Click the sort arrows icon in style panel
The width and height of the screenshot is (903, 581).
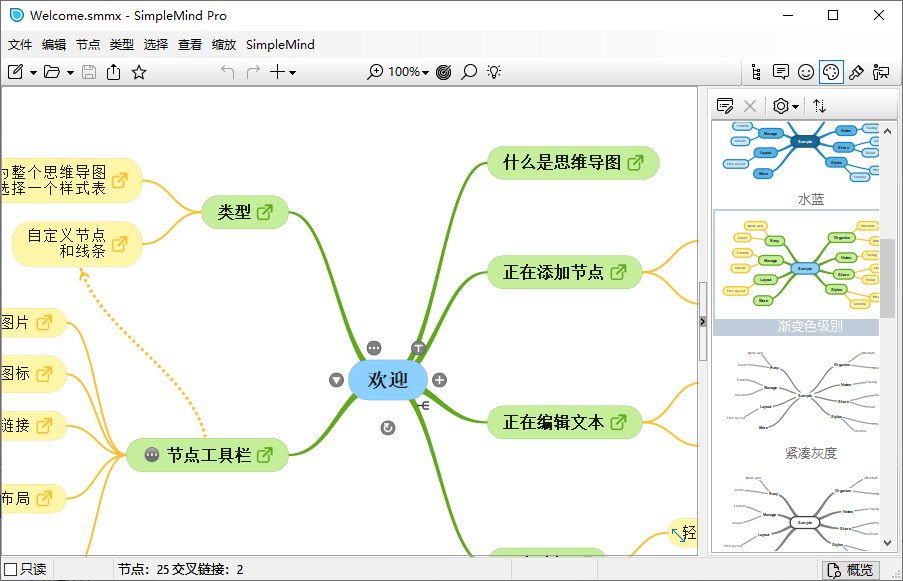(x=819, y=105)
